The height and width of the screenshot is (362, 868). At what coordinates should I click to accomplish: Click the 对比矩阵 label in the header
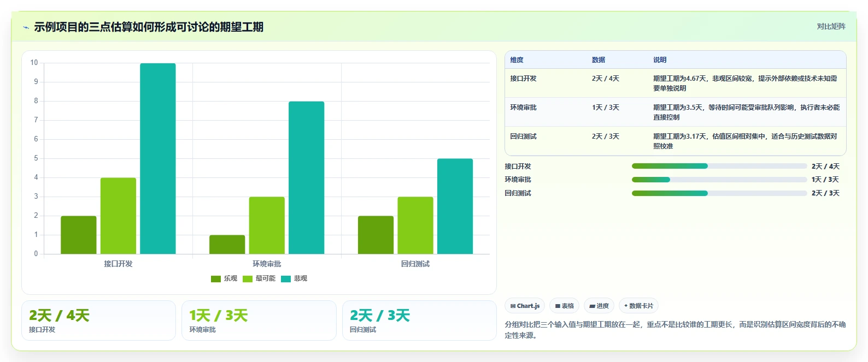(831, 26)
